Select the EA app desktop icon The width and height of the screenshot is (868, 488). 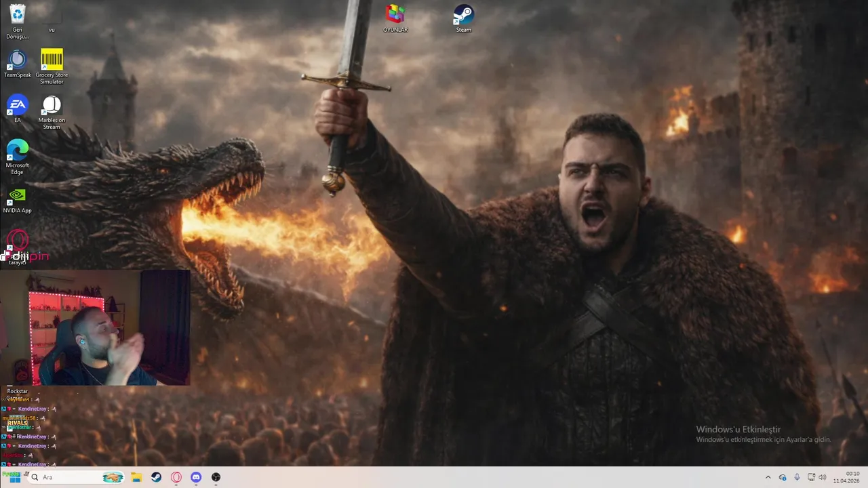[x=17, y=109]
